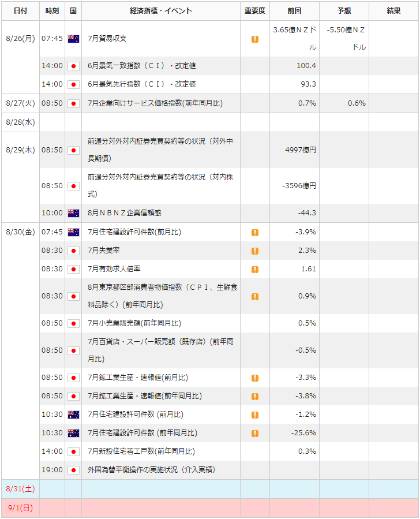This screenshot has height=519, width=420.
Task: Click importance icon for 7月有効求人倍率
Action: click(254, 270)
